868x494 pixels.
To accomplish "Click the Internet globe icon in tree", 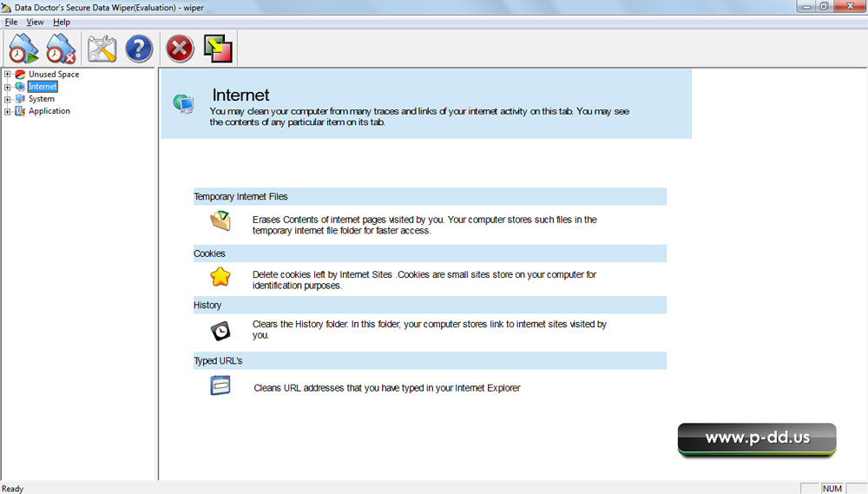I will click(20, 87).
